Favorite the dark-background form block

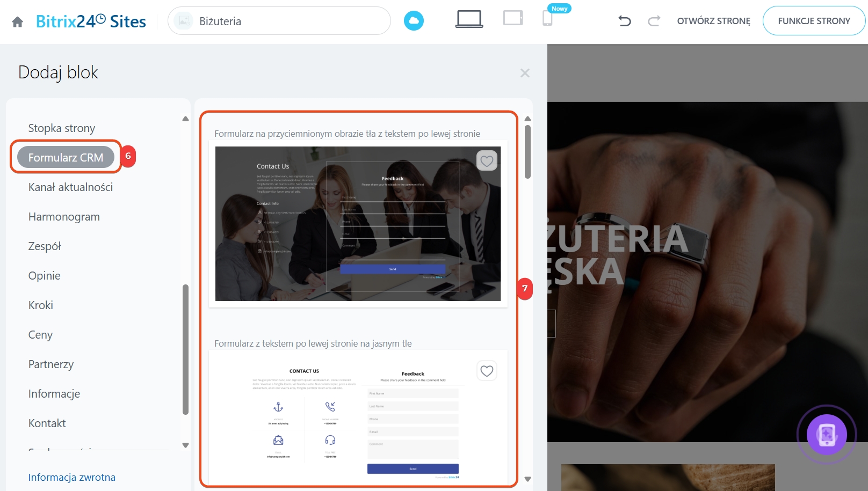(x=487, y=160)
